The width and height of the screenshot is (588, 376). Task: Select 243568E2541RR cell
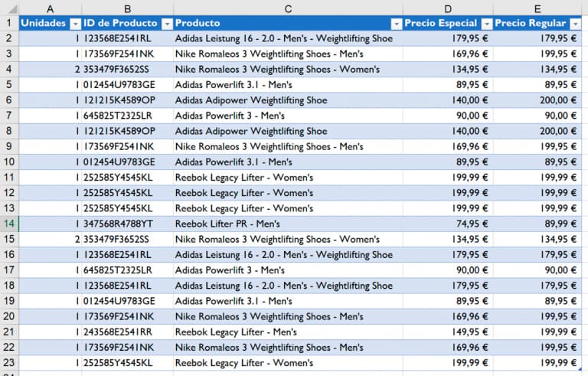click(x=128, y=332)
